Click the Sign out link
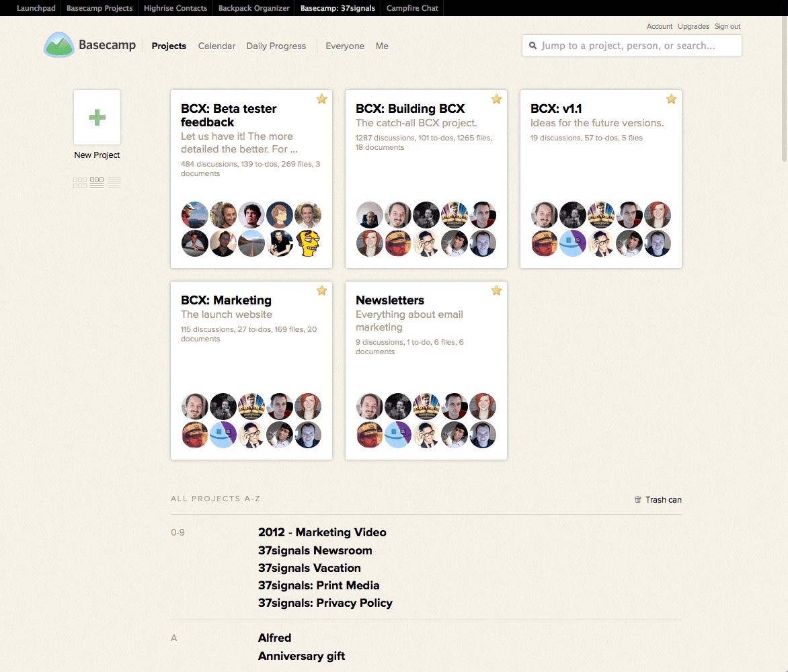788x672 pixels. 727,26
